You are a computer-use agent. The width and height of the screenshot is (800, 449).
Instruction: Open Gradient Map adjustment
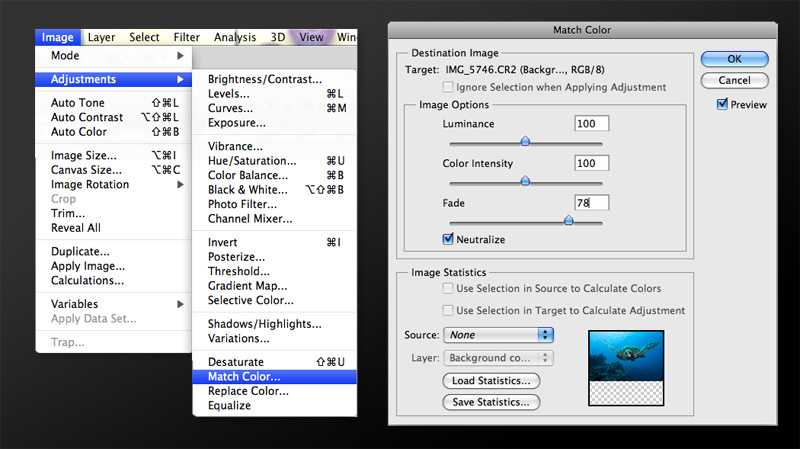[274, 286]
